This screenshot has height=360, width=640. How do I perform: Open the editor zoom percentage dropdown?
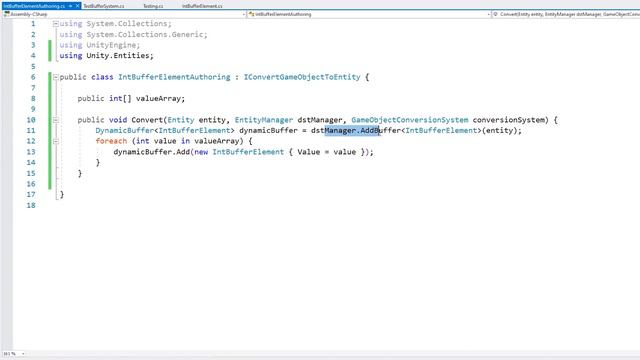tap(23, 353)
